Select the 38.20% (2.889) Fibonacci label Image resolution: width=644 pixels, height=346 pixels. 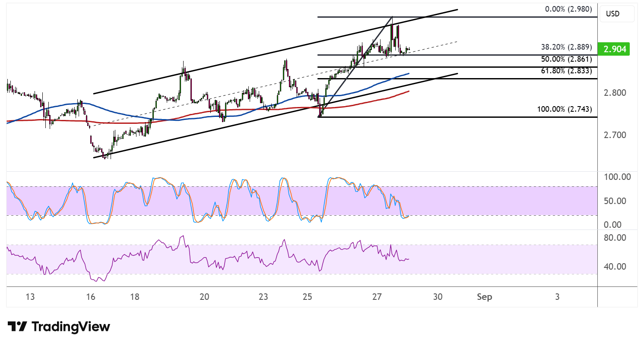point(566,47)
